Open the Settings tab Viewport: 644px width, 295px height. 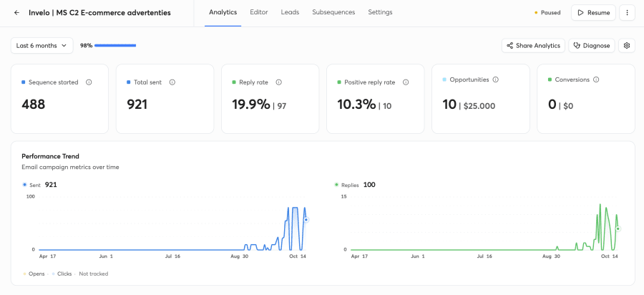(x=380, y=12)
